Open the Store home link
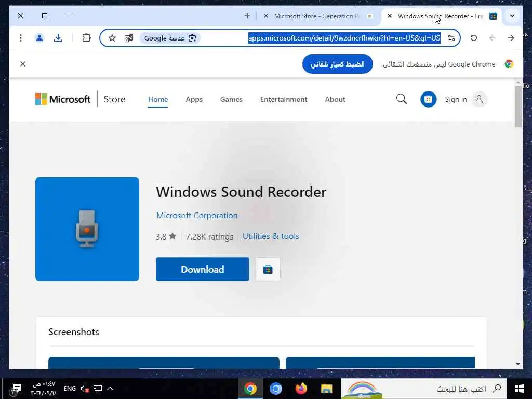The width and height of the screenshot is (532, 399). 114,99
